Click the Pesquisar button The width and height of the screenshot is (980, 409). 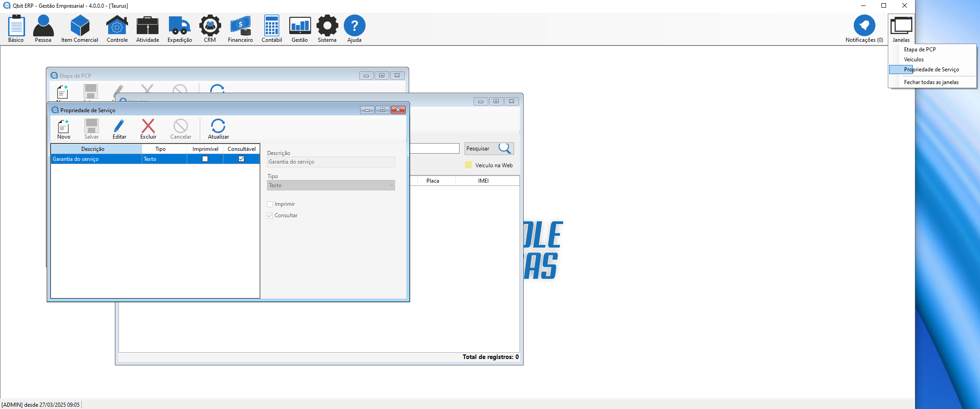489,149
